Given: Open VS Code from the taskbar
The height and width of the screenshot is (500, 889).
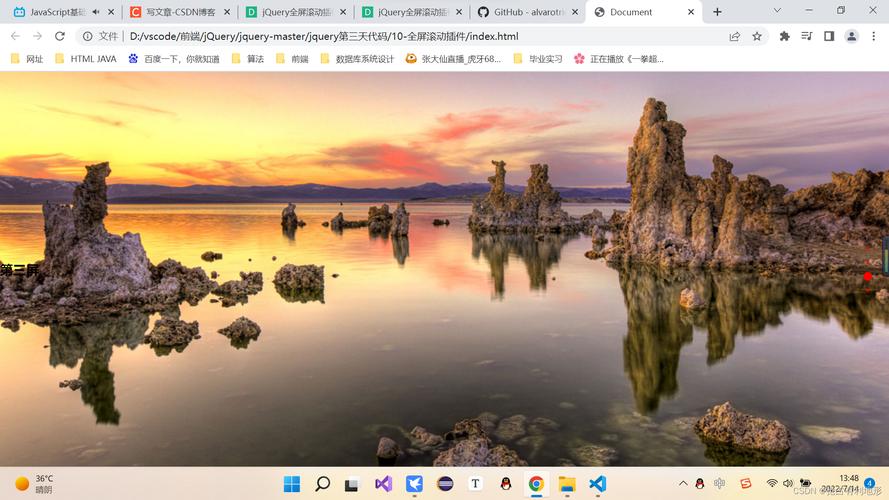Looking at the screenshot, I should [x=598, y=484].
